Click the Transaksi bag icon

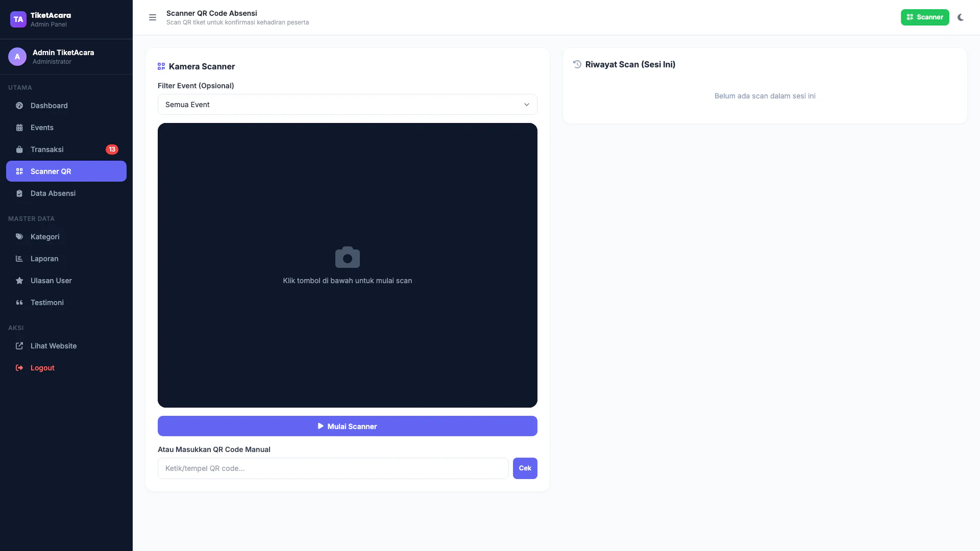(19, 149)
